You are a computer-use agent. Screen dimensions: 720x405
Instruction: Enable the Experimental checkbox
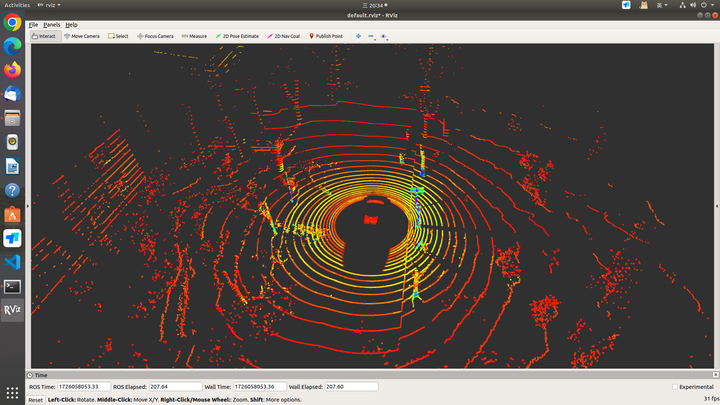[x=675, y=387]
